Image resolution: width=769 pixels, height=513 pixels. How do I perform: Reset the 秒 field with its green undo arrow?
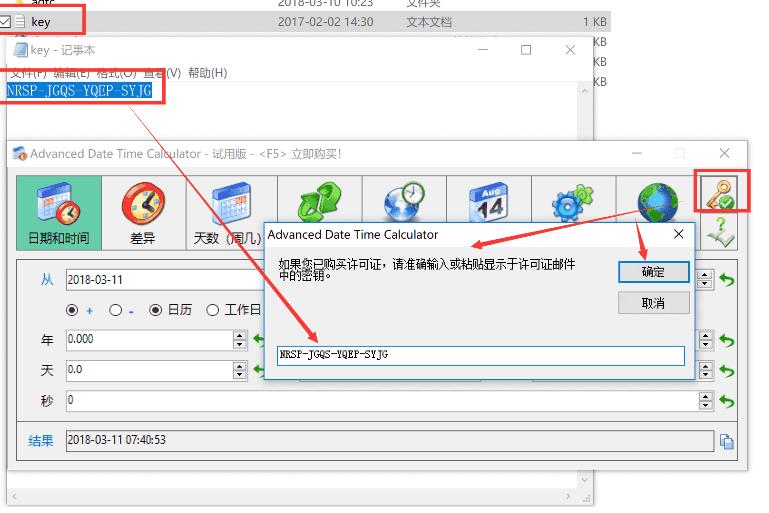pyautogui.click(x=727, y=401)
